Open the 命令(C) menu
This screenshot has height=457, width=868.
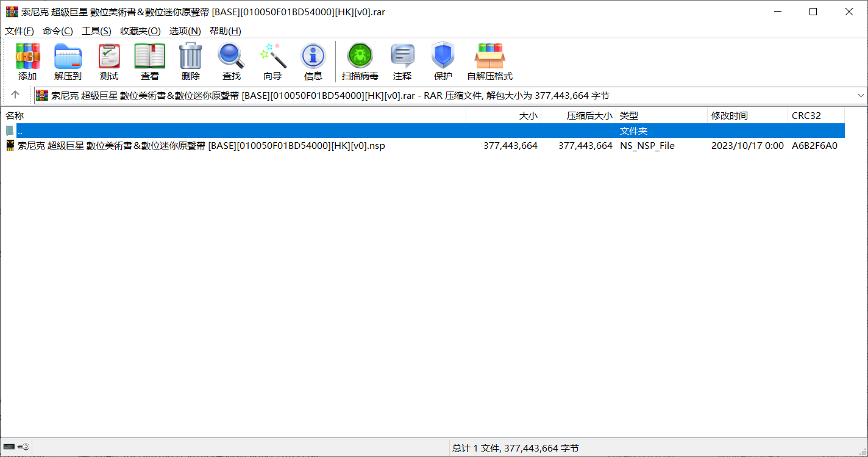coord(58,31)
